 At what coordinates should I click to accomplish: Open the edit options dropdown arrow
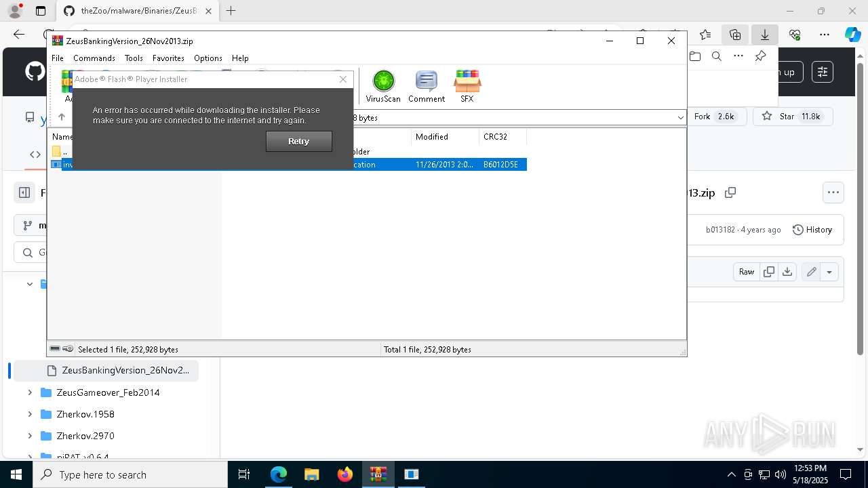[x=829, y=272]
